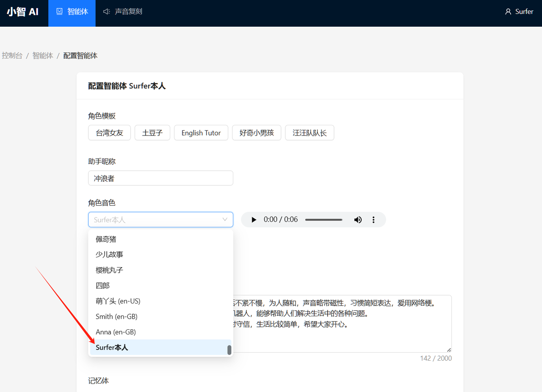The width and height of the screenshot is (542, 392).
Task: Click the chat icon beside 智能体
Action: coord(60,11)
